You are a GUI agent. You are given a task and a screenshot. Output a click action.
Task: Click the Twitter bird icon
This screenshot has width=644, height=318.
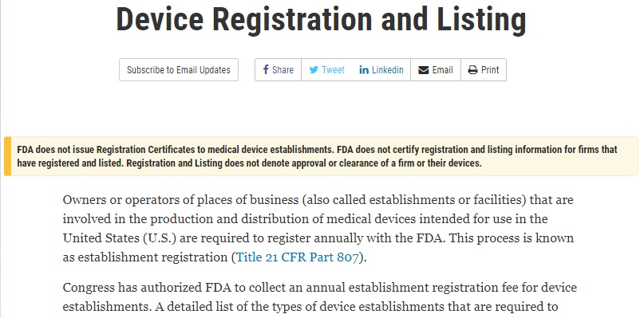tap(314, 70)
